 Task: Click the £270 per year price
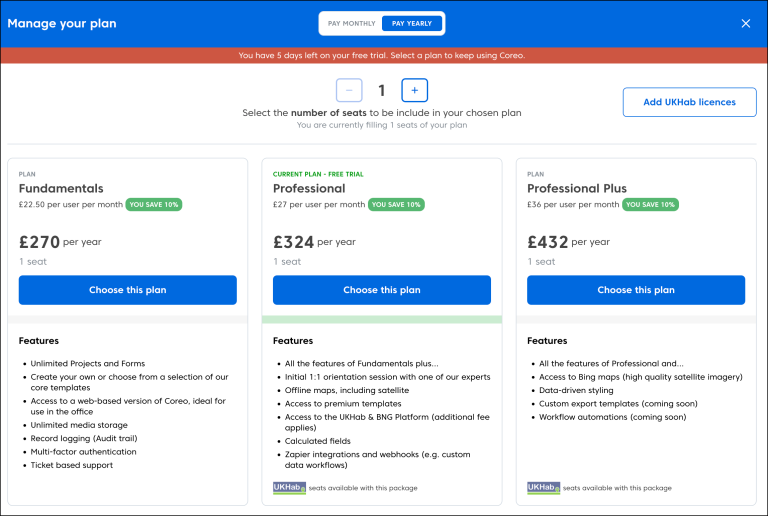coord(60,242)
